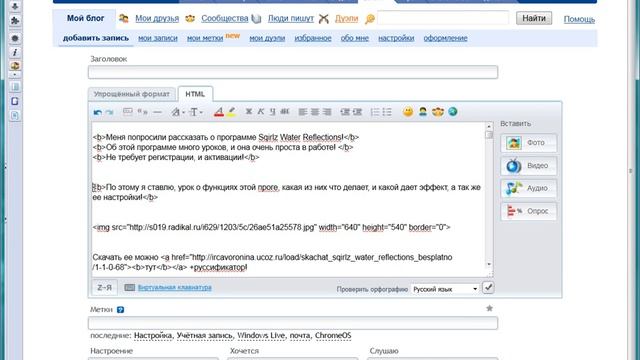Image resolution: width=640 pixels, height=360 pixels.
Task: Insert a user link with person icon
Action: point(423,111)
